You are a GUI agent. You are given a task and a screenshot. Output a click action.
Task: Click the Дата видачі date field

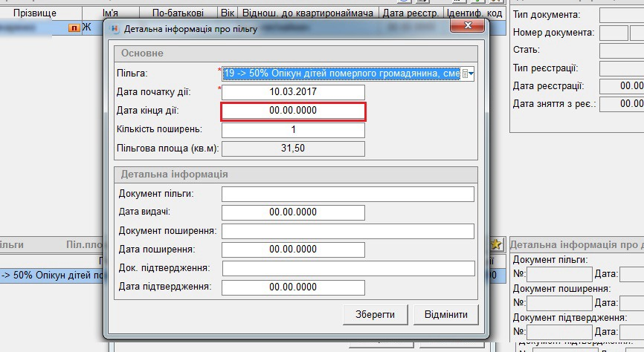point(293,212)
